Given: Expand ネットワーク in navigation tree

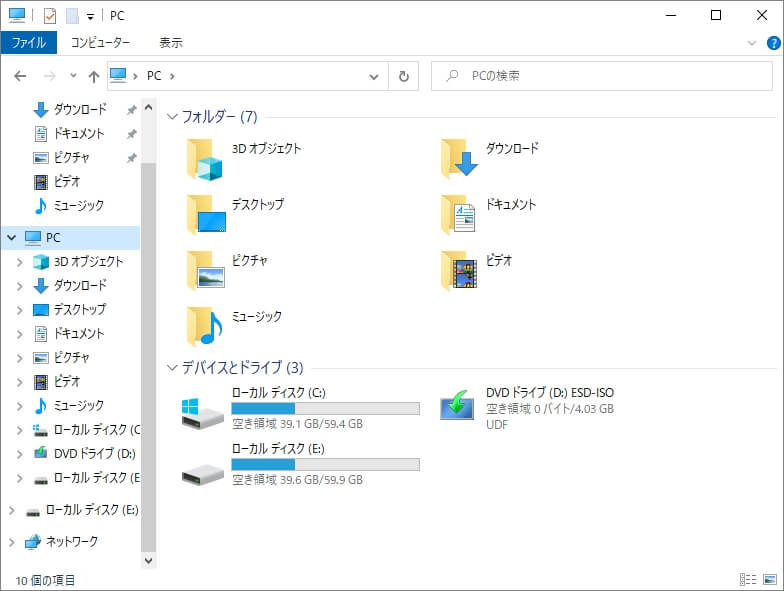Looking at the screenshot, I should tap(12, 542).
